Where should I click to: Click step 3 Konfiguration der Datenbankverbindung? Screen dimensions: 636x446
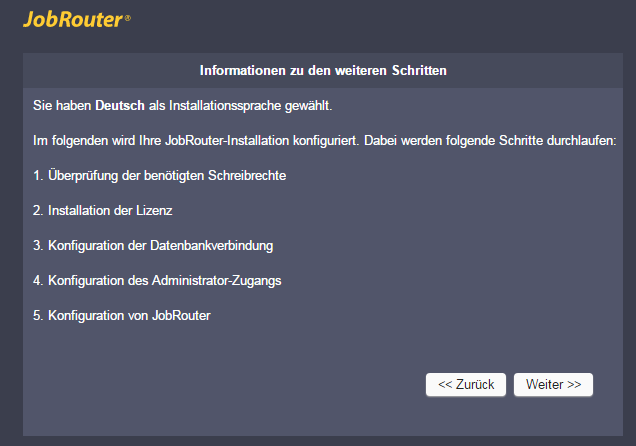click(x=153, y=245)
